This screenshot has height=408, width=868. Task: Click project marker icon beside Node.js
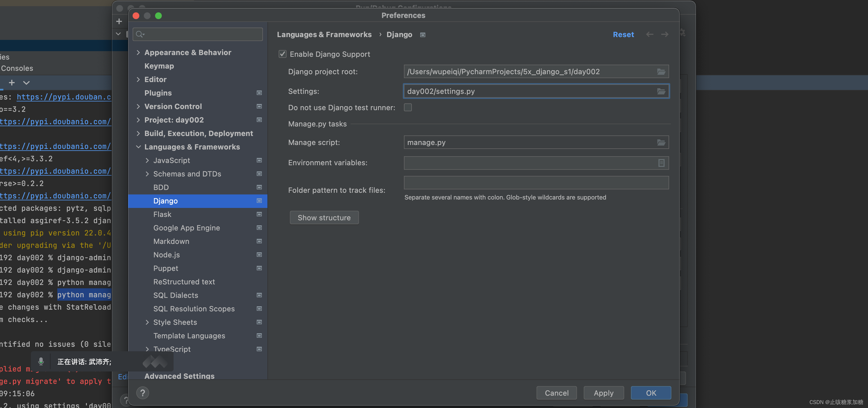tap(259, 255)
